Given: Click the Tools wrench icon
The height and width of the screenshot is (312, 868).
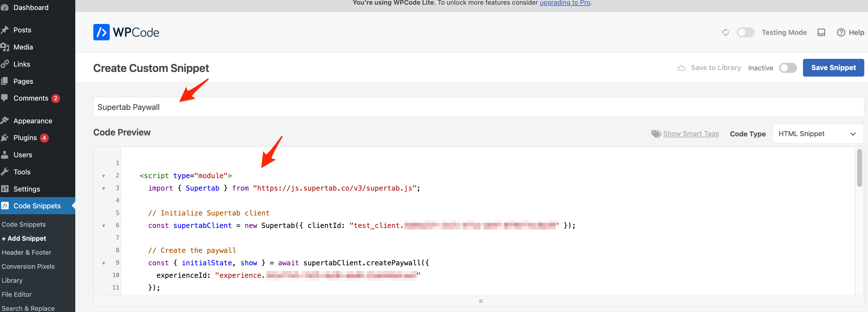Looking at the screenshot, I should 5,172.
